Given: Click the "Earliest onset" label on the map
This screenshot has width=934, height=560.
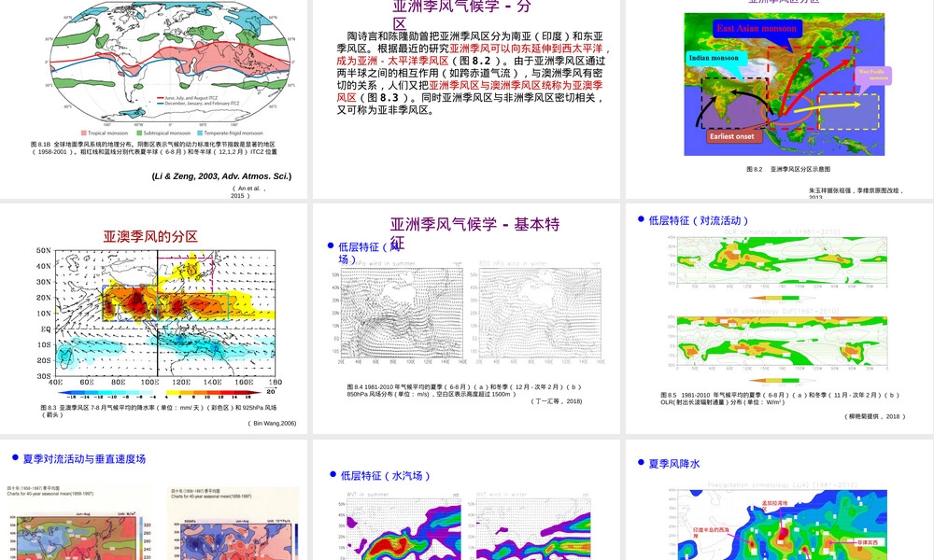Looking at the screenshot, I should 731,136.
